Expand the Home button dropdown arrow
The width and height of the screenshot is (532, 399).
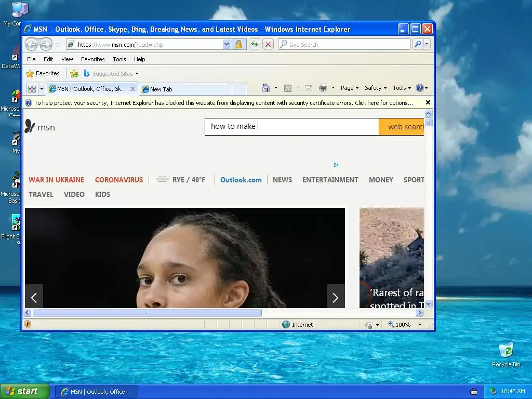click(276, 88)
